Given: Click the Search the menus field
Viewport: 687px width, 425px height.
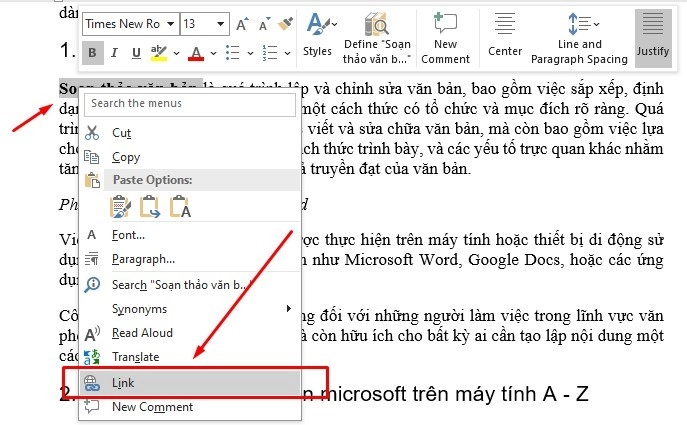Looking at the screenshot, I should pyautogui.click(x=190, y=104).
